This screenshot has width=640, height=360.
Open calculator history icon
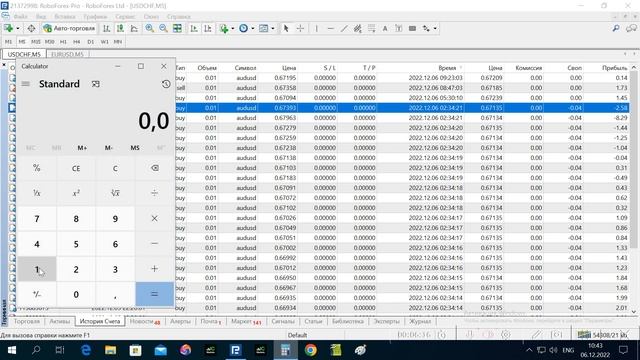(166, 84)
